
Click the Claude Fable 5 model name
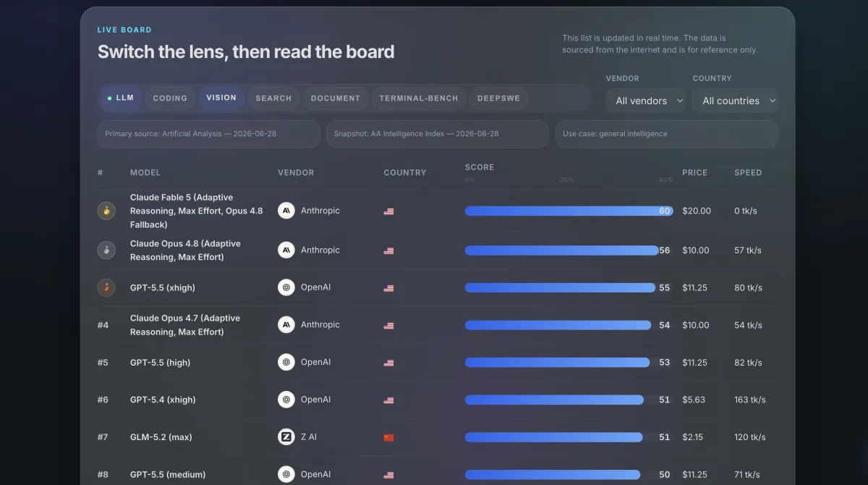tap(197, 211)
